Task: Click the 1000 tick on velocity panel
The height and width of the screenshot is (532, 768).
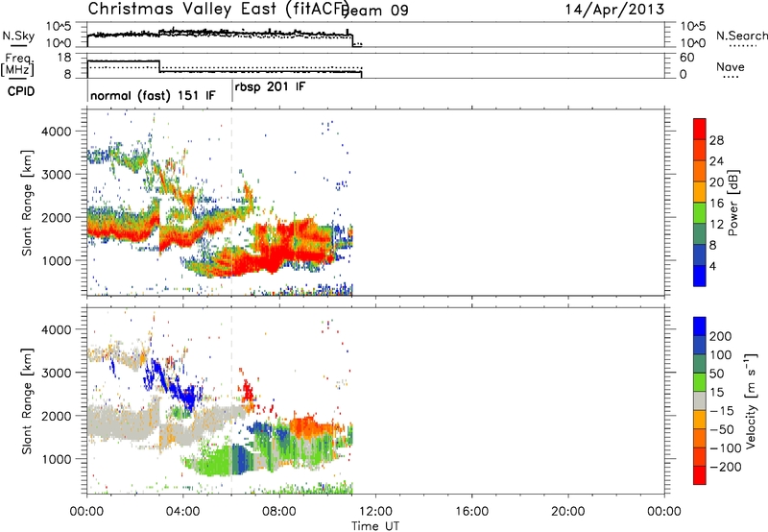Action: 56,459
